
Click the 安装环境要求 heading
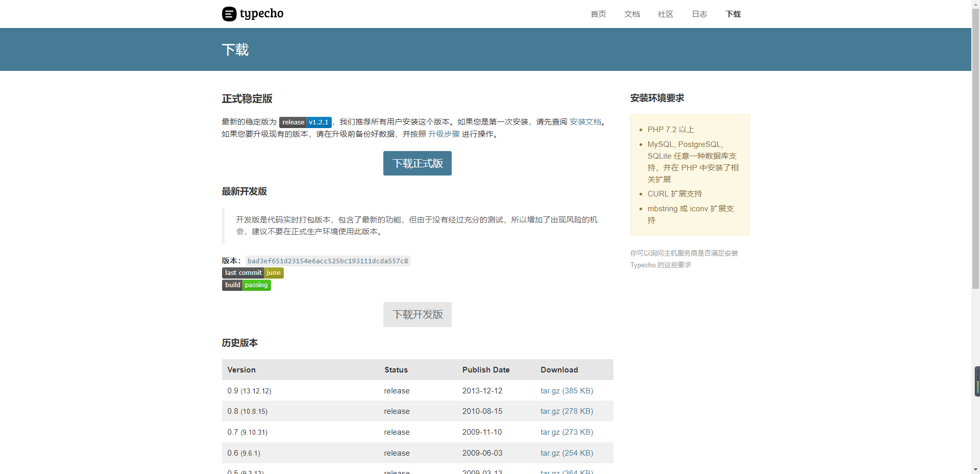(x=657, y=98)
